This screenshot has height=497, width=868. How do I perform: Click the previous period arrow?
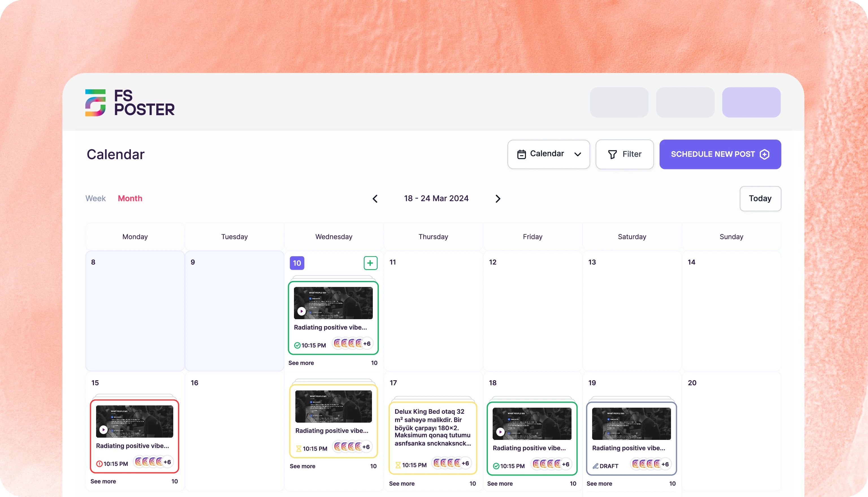pyautogui.click(x=375, y=199)
